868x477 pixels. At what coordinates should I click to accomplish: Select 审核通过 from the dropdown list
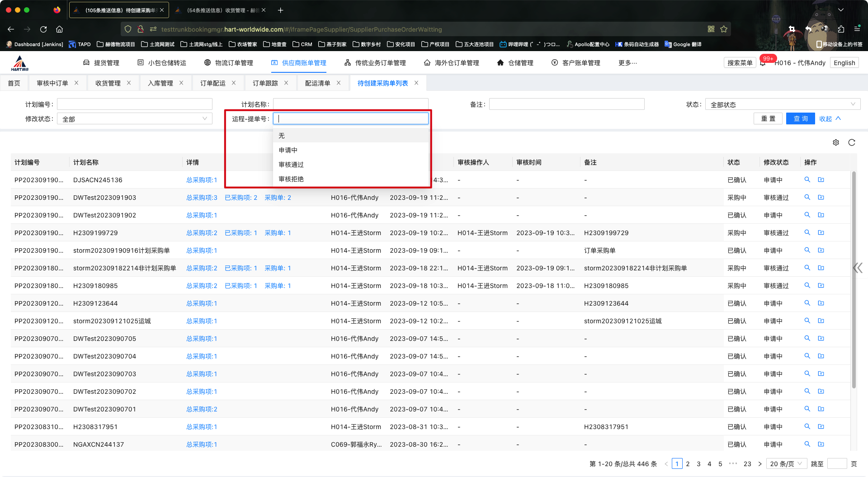tap(291, 165)
